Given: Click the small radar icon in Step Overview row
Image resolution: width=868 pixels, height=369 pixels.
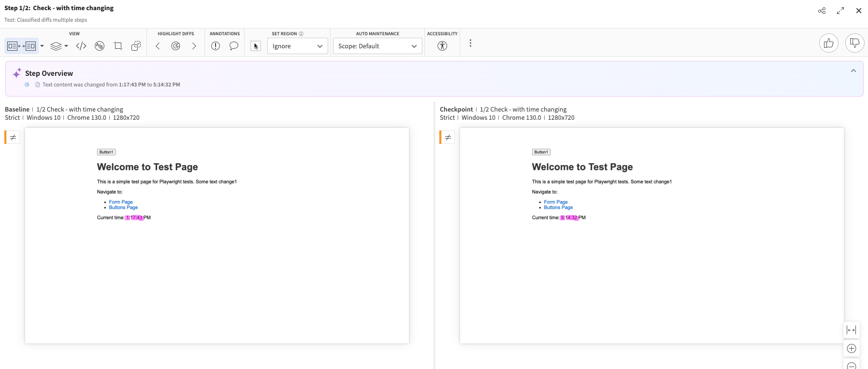Looking at the screenshot, I should point(27,85).
